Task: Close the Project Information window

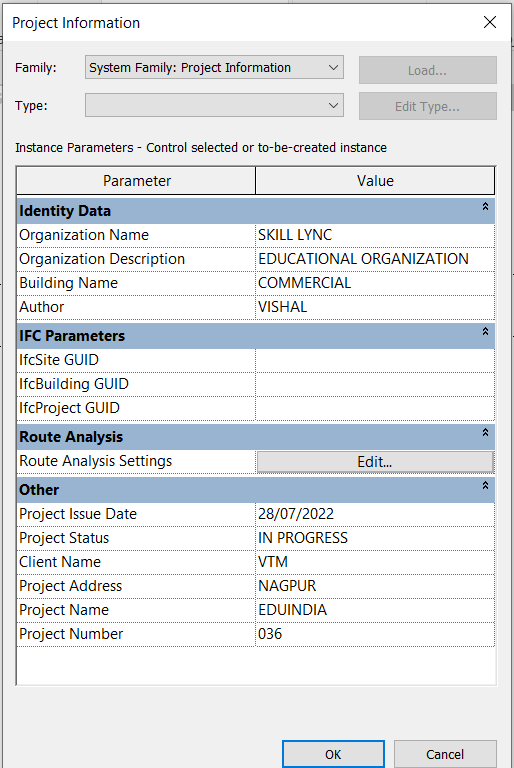Action: tap(490, 22)
